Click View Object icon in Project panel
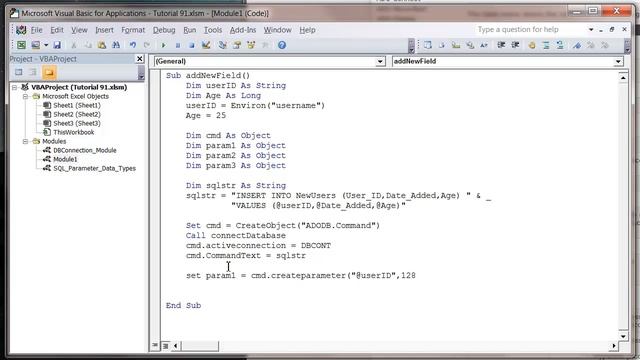 click(x=33, y=72)
